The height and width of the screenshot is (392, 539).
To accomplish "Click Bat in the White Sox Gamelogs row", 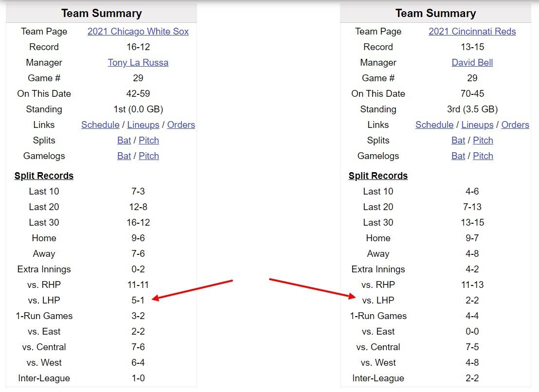I will (124, 156).
